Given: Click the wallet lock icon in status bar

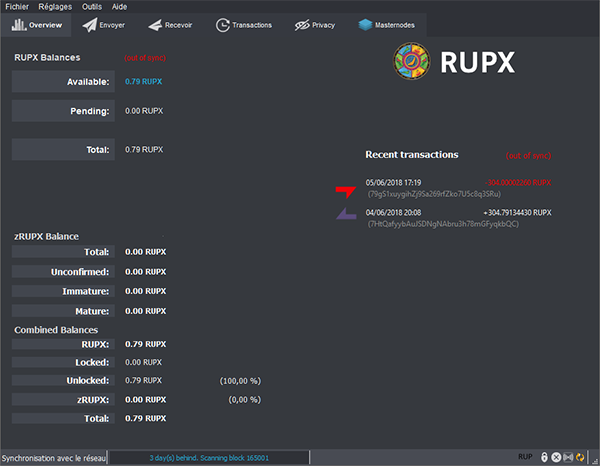Looking at the screenshot, I should (544, 457).
